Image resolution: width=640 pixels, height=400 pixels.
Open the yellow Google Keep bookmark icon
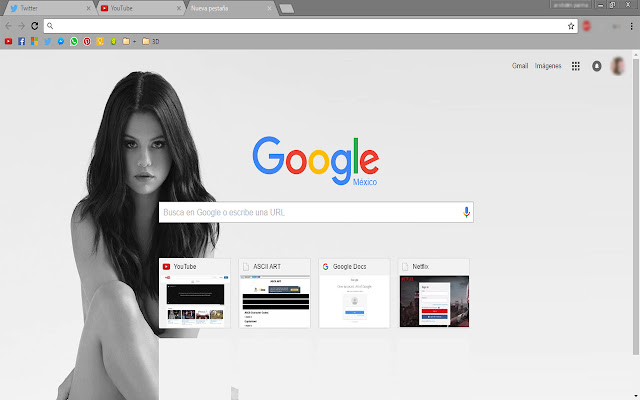(100, 41)
